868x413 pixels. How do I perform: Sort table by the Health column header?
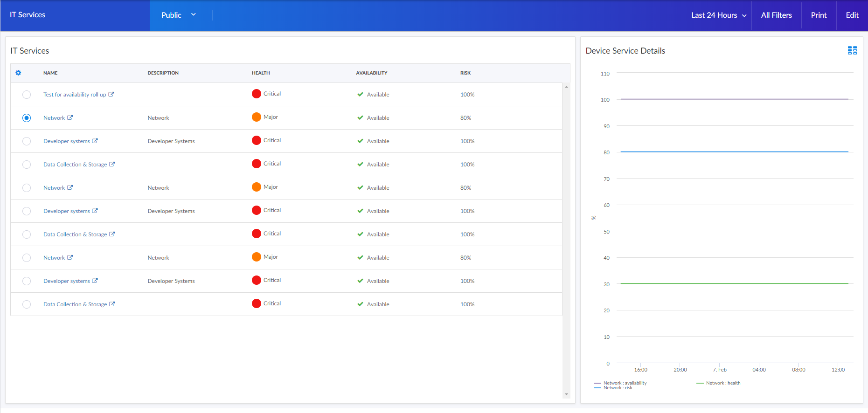pyautogui.click(x=261, y=73)
